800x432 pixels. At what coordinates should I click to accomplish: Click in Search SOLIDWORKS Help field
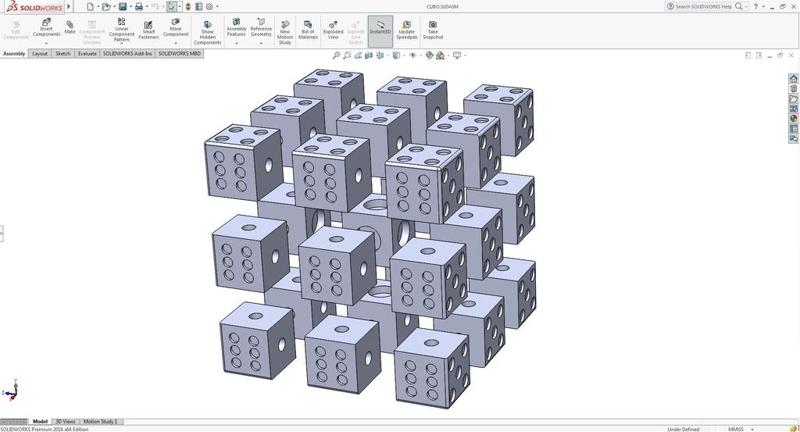coord(704,7)
